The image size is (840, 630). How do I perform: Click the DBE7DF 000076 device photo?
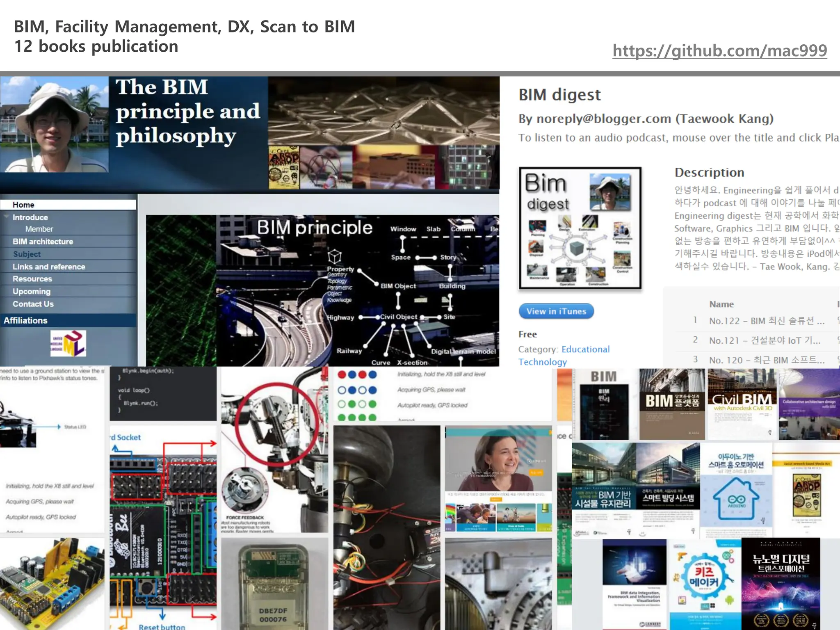(274, 584)
